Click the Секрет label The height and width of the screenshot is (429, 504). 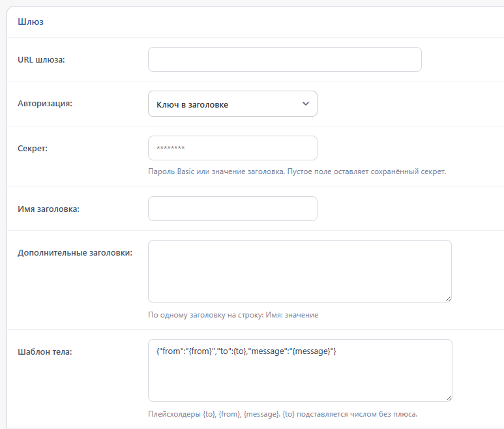tap(33, 149)
